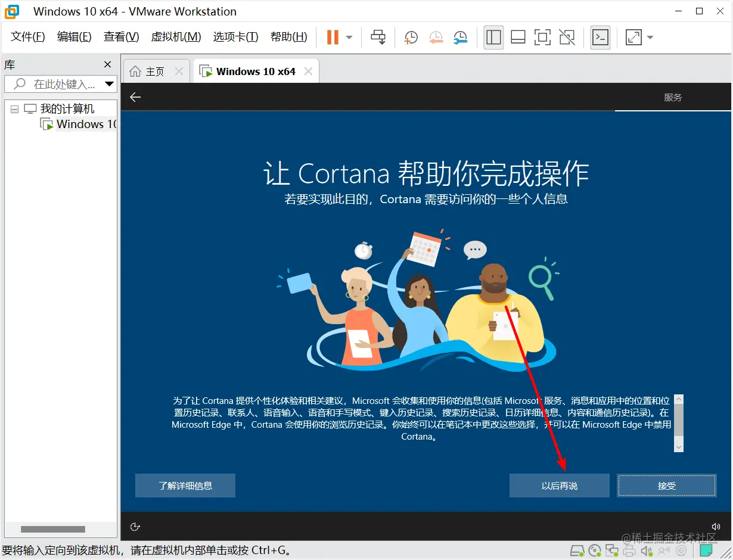
Task: Select Windows 10 VM in library tree
Action: coord(78,124)
